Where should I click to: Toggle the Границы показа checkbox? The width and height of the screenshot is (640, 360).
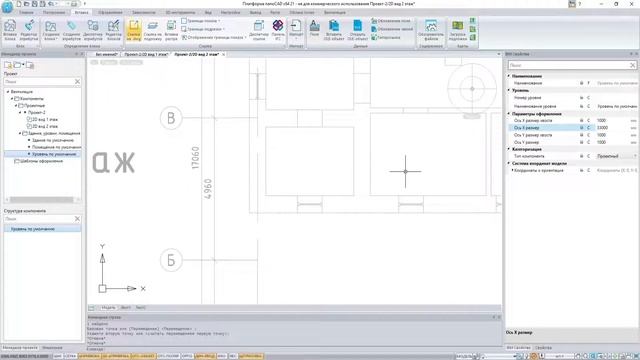[184, 20]
